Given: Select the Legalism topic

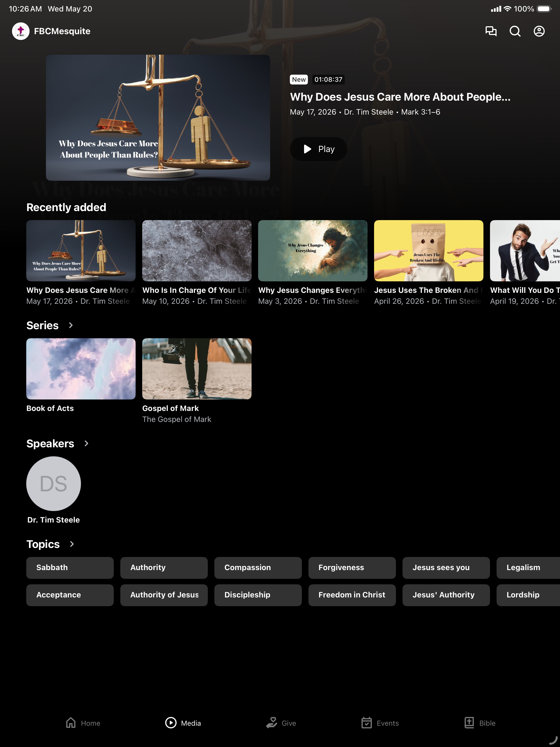Looking at the screenshot, I should pos(528,568).
